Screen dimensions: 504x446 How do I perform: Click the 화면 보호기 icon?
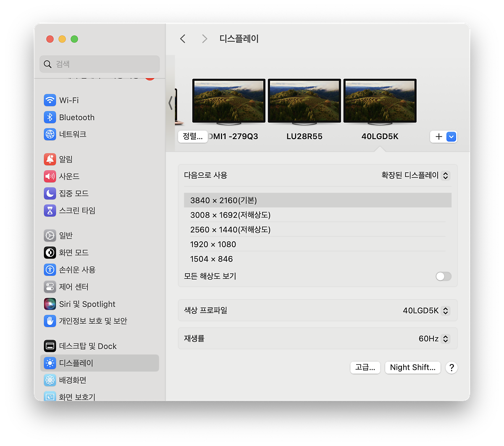click(50, 396)
